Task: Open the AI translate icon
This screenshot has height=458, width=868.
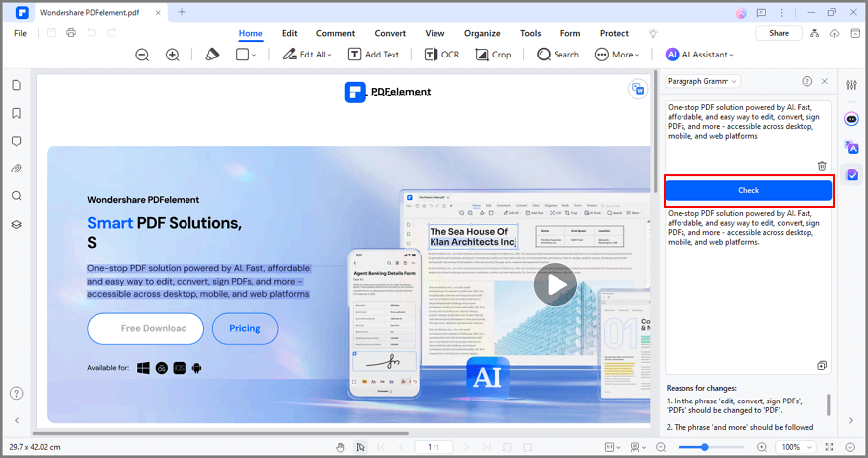Action: coord(851,147)
